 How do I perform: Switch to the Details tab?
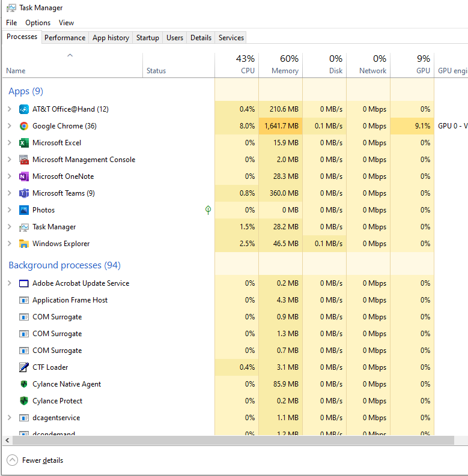[x=201, y=38]
